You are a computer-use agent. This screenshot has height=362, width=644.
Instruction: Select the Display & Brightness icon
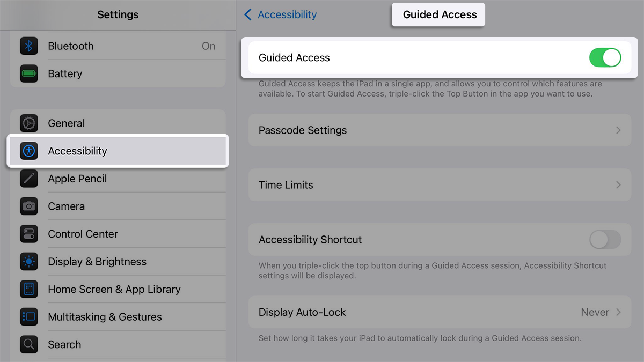(x=29, y=261)
